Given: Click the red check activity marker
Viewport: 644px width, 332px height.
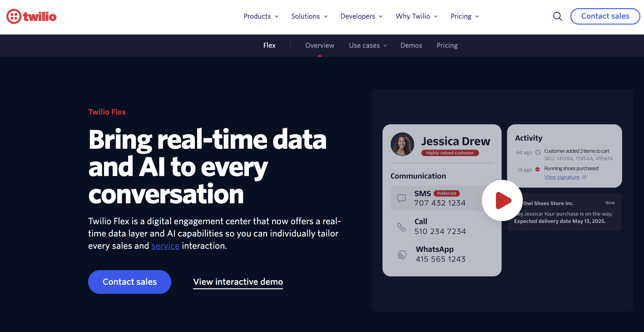Looking at the screenshot, I should click(x=538, y=169).
